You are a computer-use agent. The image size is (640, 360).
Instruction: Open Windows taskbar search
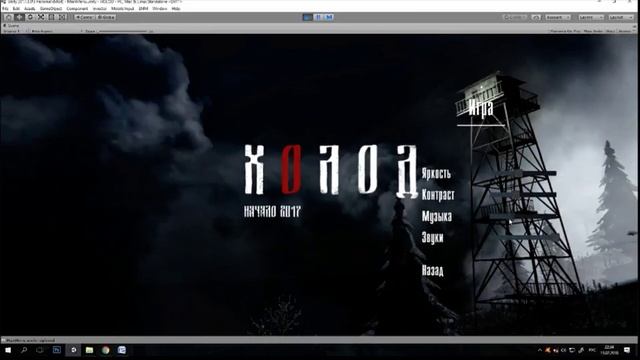[x=24, y=350]
